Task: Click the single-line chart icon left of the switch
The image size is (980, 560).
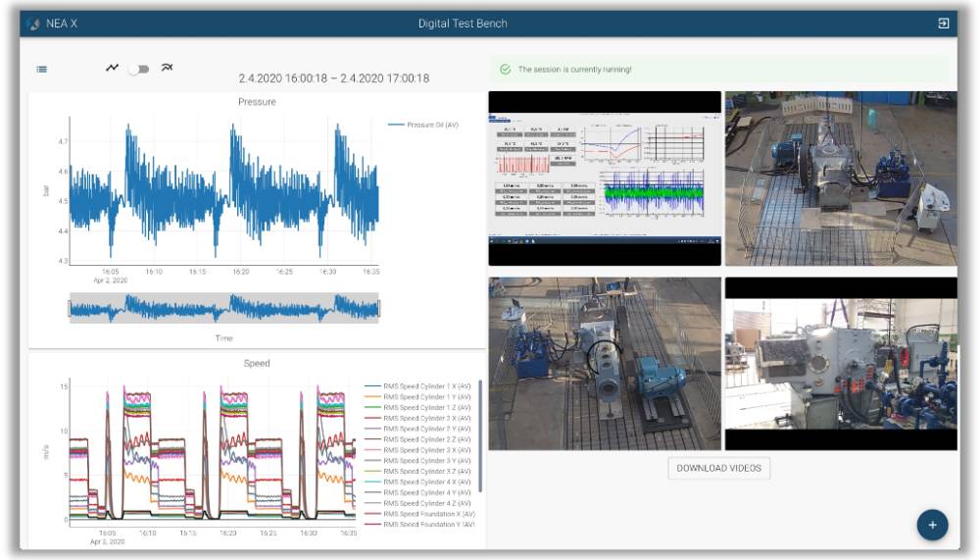Action: pyautogui.click(x=113, y=68)
